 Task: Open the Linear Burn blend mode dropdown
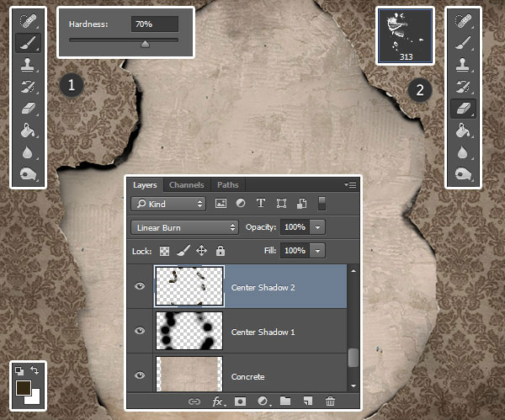[x=185, y=227]
